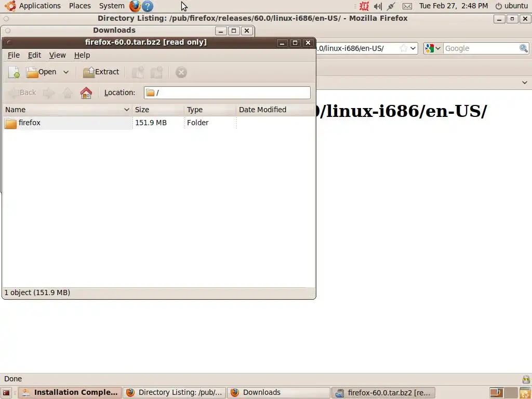The image size is (532, 399).
Task: Maximize the archive manager window
Action: click(x=295, y=43)
